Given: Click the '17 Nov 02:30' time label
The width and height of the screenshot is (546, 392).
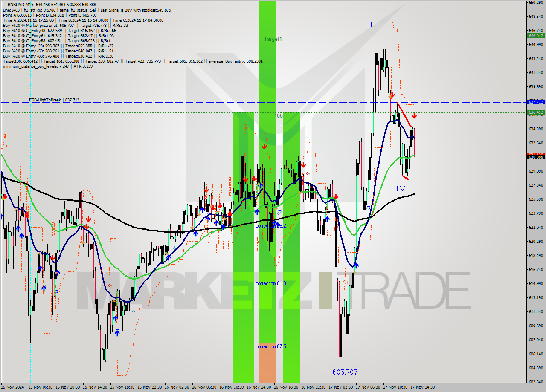Looking at the screenshot, I should tap(341, 387).
